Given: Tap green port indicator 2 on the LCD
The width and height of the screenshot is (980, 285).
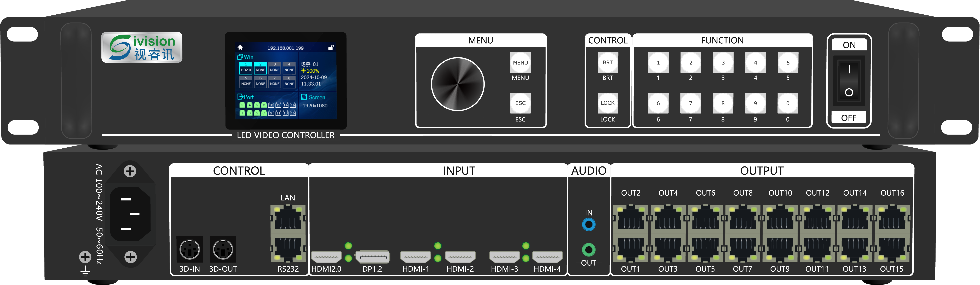Looking at the screenshot, I should pos(242,105).
